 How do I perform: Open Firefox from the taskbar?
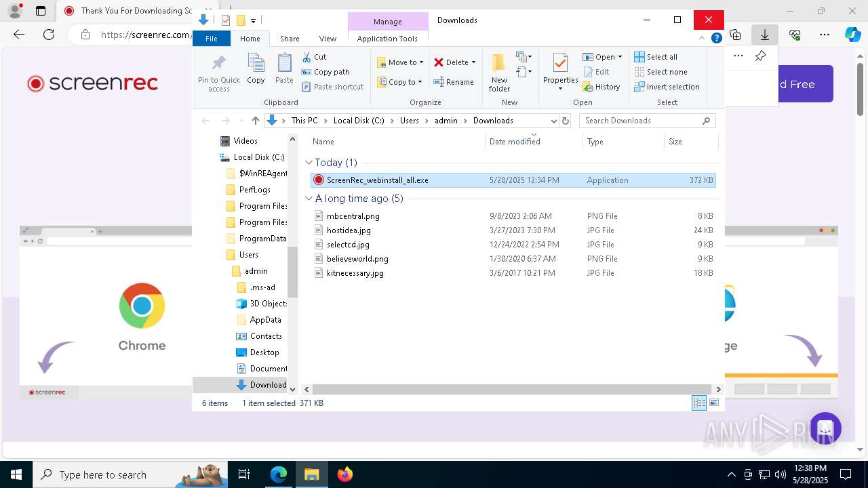(345, 474)
